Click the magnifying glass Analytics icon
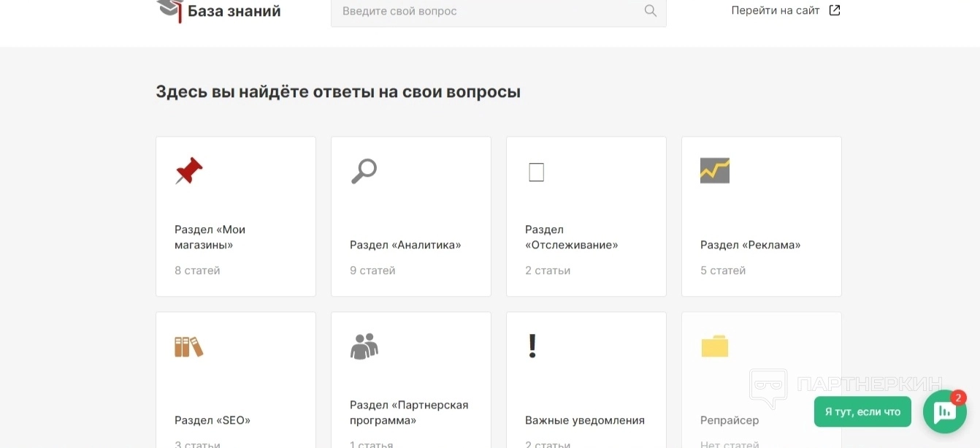The image size is (980, 448). click(364, 171)
